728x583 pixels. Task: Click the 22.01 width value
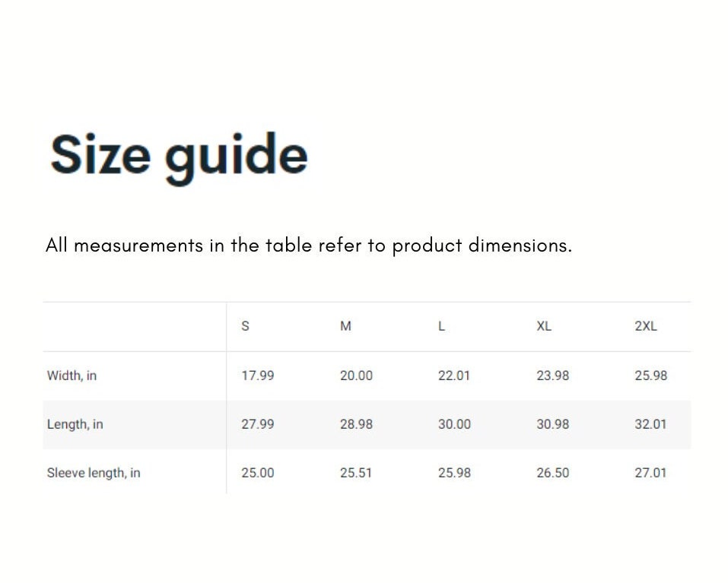(454, 375)
